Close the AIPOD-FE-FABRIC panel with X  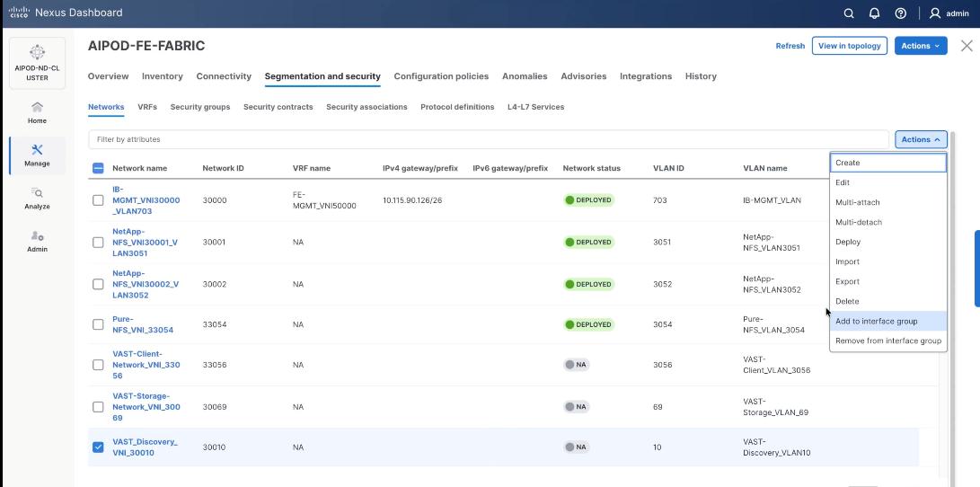tap(967, 46)
